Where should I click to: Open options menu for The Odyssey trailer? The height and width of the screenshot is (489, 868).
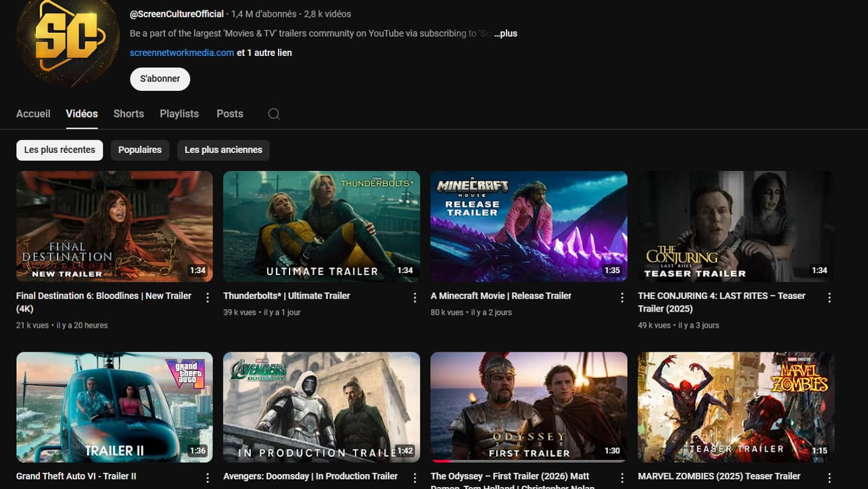click(621, 477)
